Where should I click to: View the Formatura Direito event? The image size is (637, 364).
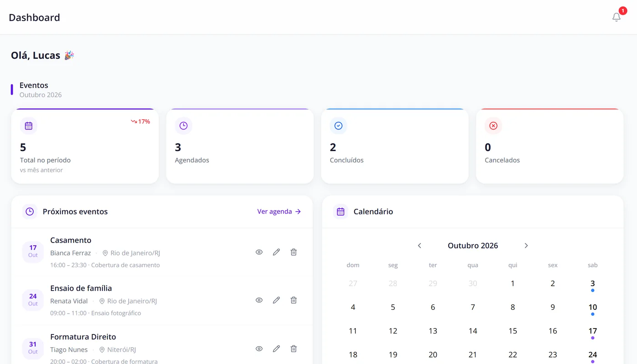point(259,349)
